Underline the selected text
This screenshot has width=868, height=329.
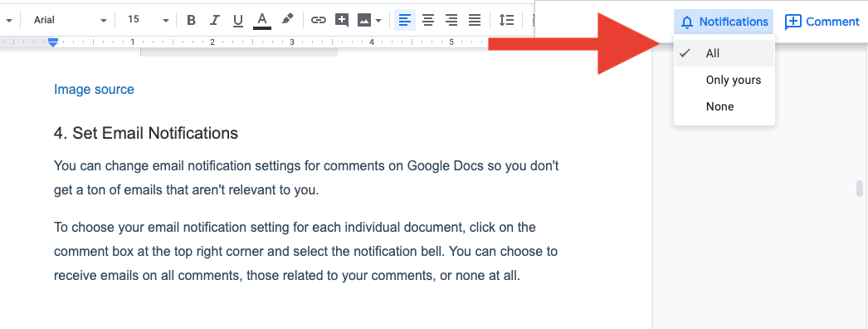click(238, 21)
